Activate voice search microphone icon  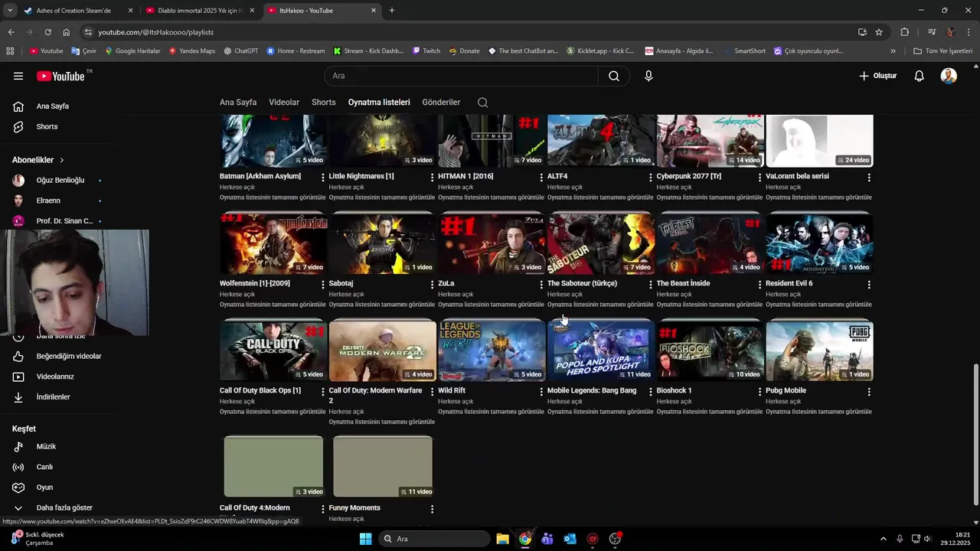tap(648, 76)
